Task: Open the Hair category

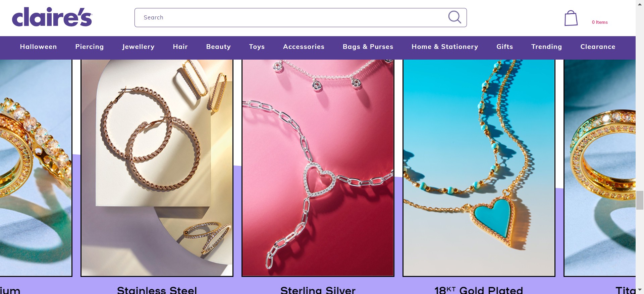Action: 180,47
